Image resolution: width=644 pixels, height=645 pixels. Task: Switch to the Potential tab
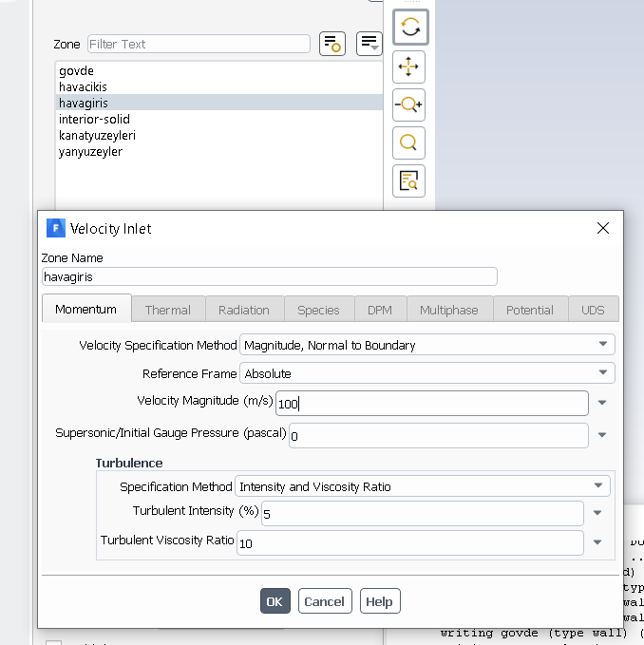click(530, 310)
